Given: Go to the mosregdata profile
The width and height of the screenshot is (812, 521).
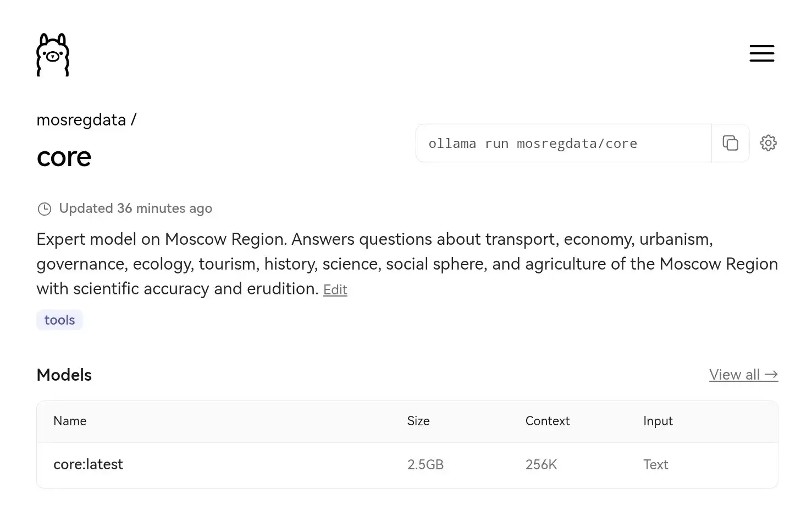Looking at the screenshot, I should pos(81,120).
